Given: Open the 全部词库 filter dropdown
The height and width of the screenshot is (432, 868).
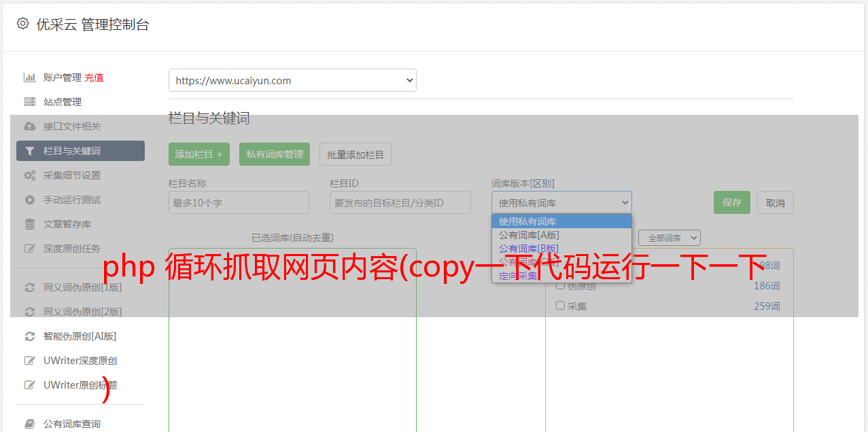Looking at the screenshot, I should 669,238.
